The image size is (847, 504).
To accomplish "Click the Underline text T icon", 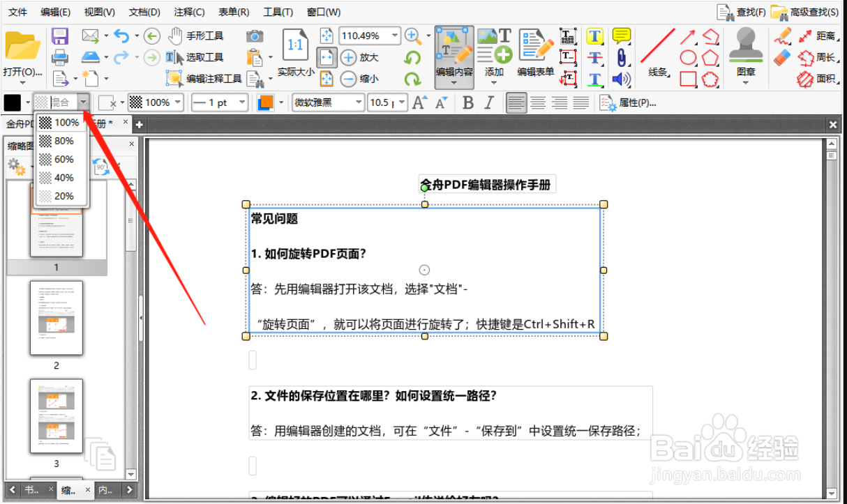I will (594, 79).
